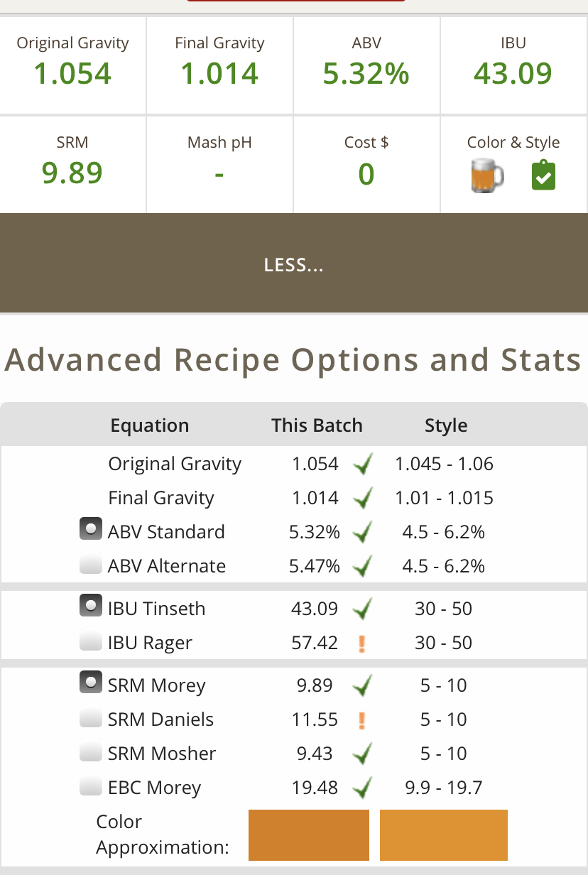Select the ABV Standard radio button
The height and width of the screenshot is (875, 588).
tap(91, 531)
